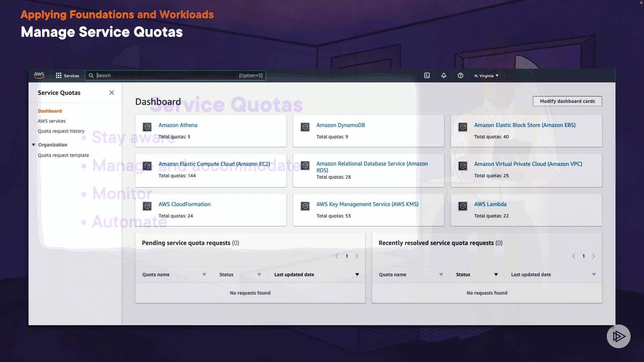Click Modify dashboard cards button
The width and height of the screenshot is (644, 362).
tap(567, 101)
